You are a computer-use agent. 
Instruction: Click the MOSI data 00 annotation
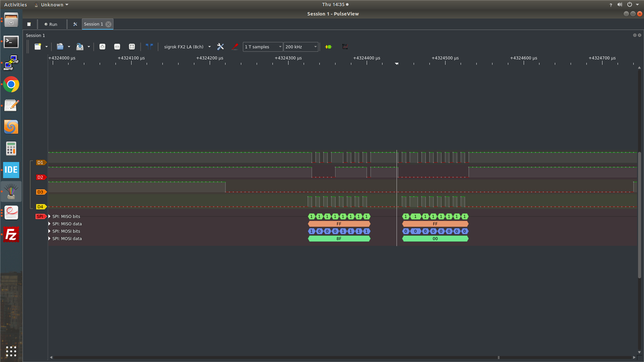(435, 239)
